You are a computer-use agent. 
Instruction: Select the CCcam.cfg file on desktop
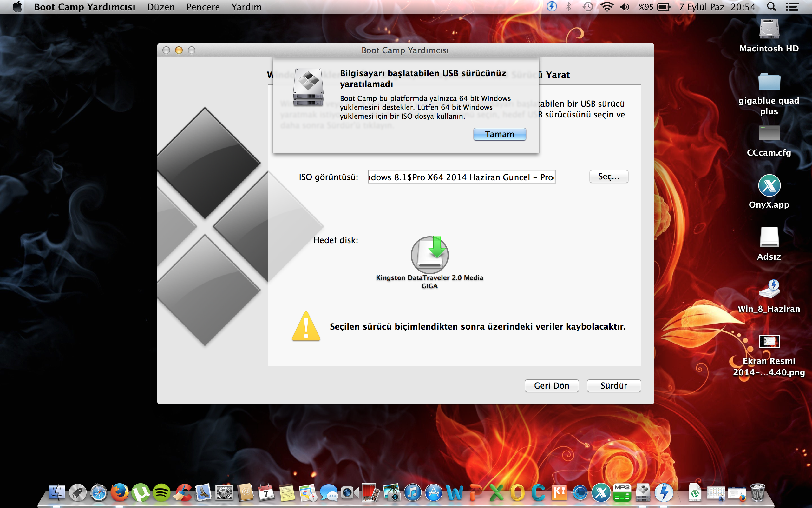tap(769, 133)
